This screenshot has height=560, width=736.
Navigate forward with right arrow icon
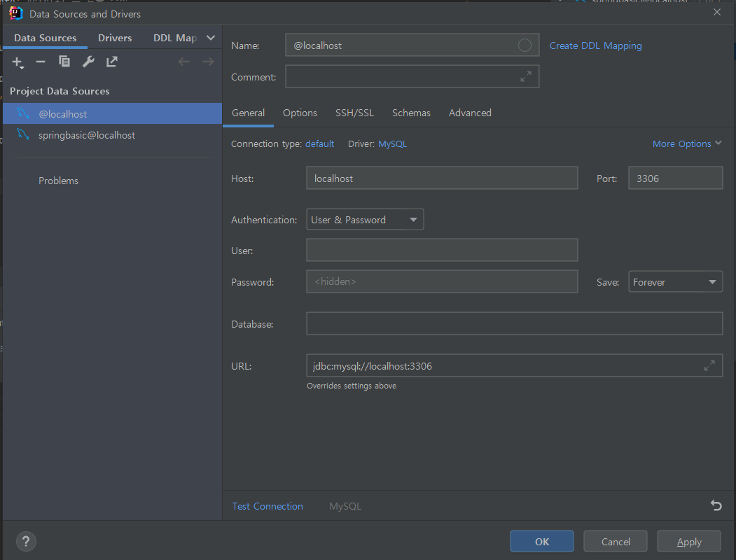[x=208, y=62]
